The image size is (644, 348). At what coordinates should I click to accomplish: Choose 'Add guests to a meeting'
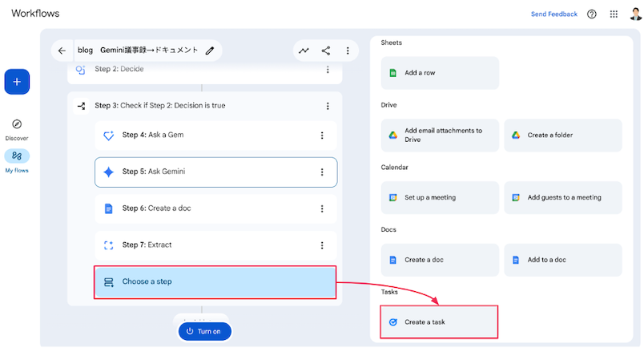tap(563, 197)
